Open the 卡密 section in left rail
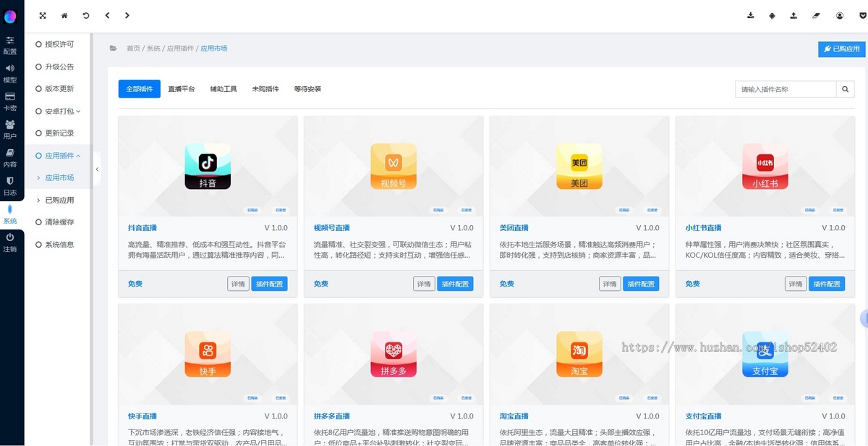868x446 pixels. coord(10,101)
